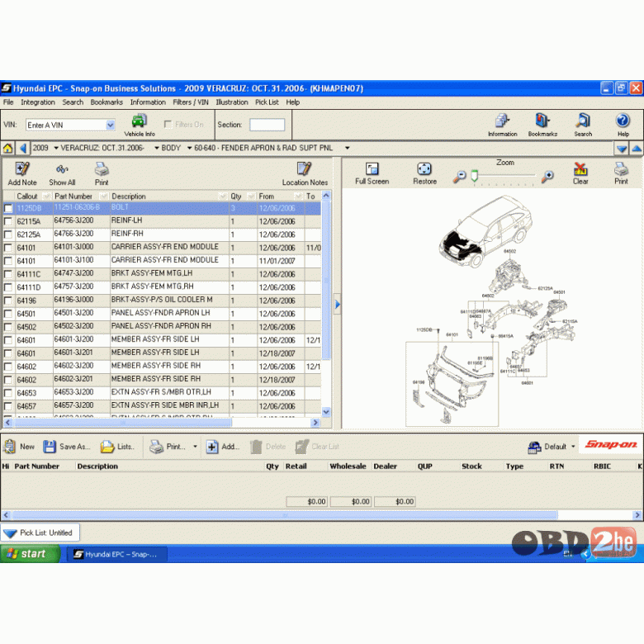Viewport: 644px width, 644px height.
Task: Click the zoom out magnifier icon
Action: coord(460,177)
